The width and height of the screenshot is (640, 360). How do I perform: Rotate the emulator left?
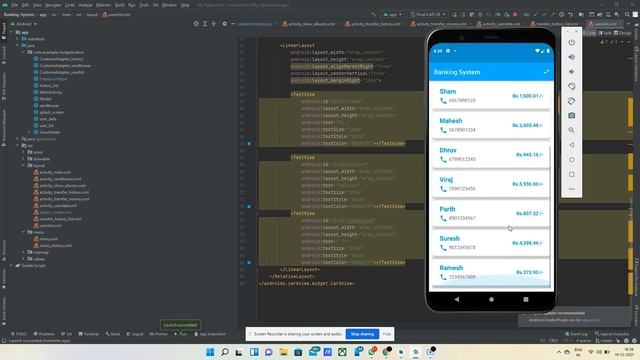click(571, 87)
